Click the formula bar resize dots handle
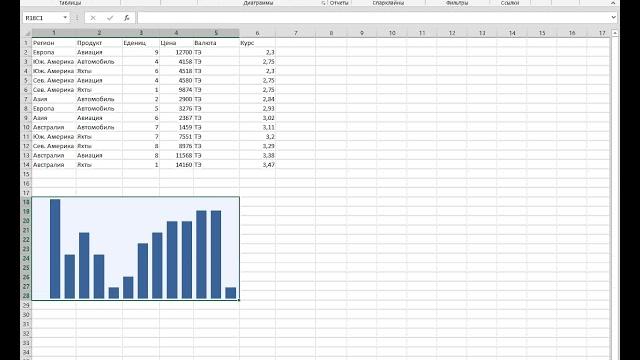This screenshot has height=360, width=640. pyautogui.click(x=77, y=18)
